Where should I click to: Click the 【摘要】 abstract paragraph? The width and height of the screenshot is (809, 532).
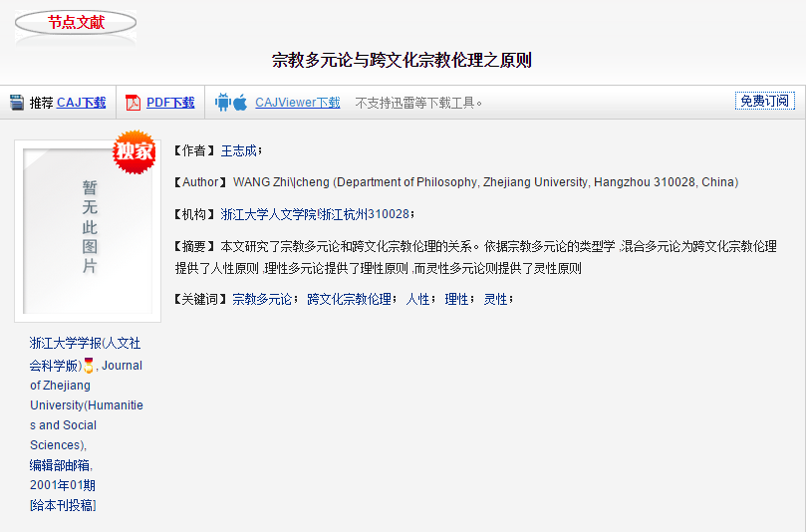tap(475, 257)
